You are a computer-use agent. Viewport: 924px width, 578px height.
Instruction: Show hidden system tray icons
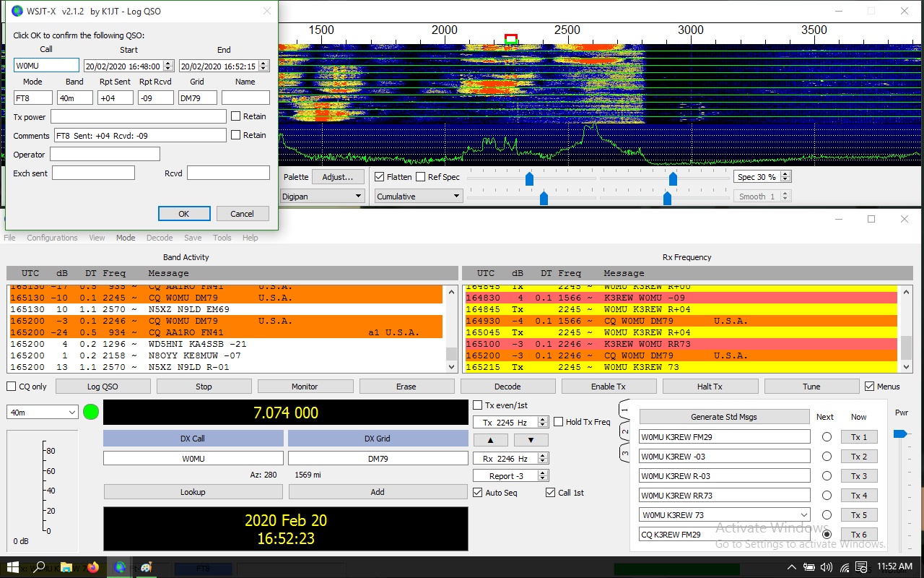tap(792, 567)
